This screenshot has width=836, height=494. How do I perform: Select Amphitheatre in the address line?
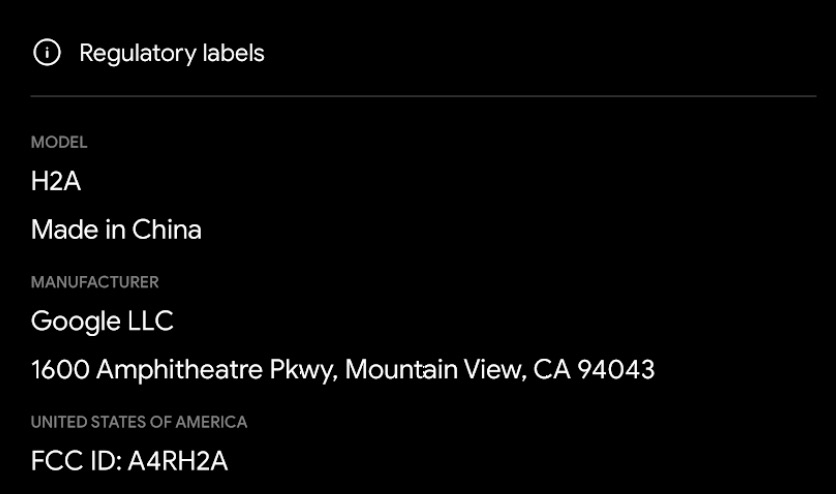(182, 370)
